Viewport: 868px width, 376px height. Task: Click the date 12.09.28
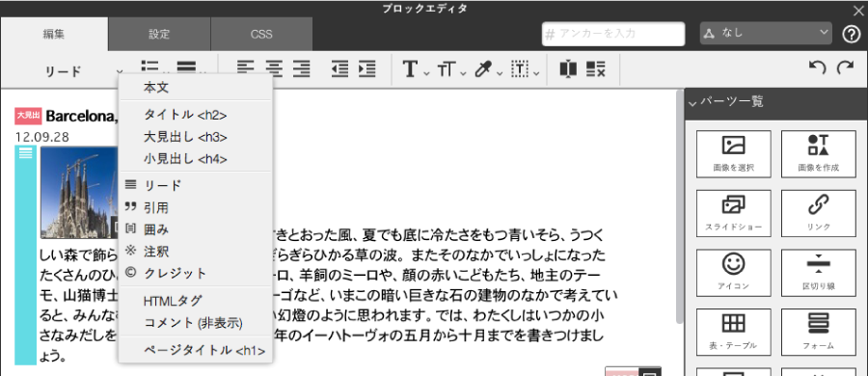[x=42, y=137]
